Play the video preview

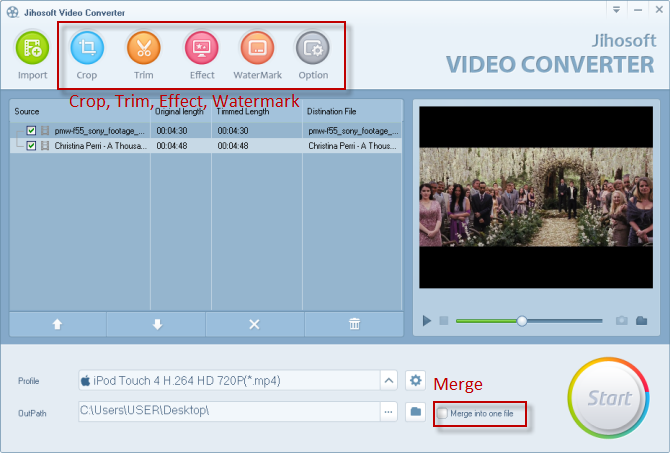click(x=427, y=321)
